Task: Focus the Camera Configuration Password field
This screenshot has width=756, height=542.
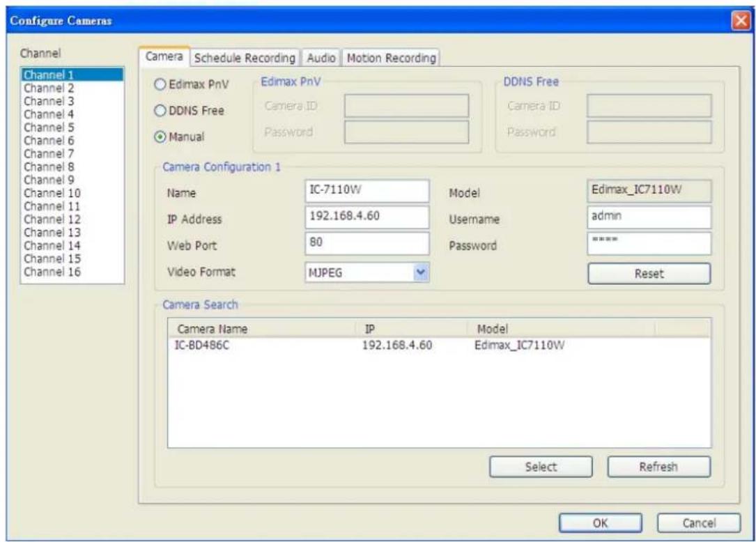Action: (x=649, y=244)
